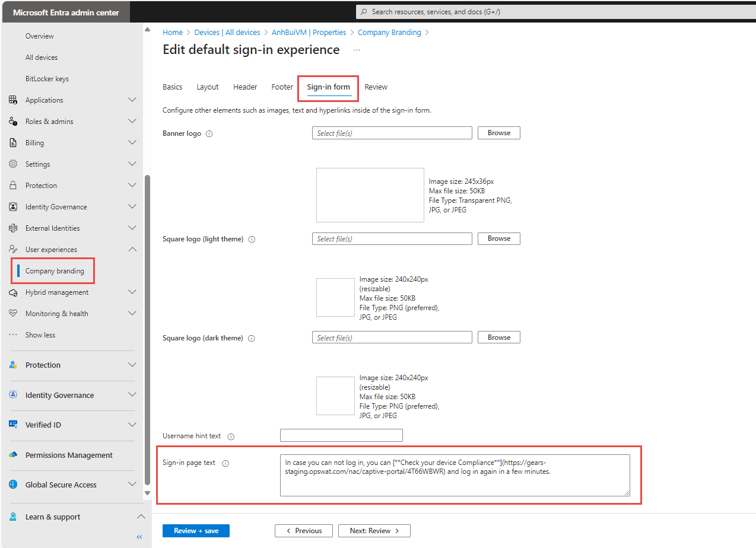The width and height of the screenshot is (756, 548).
Task: Open the Home breadcrumb link
Action: pyautogui.click(x=173, y=33)
